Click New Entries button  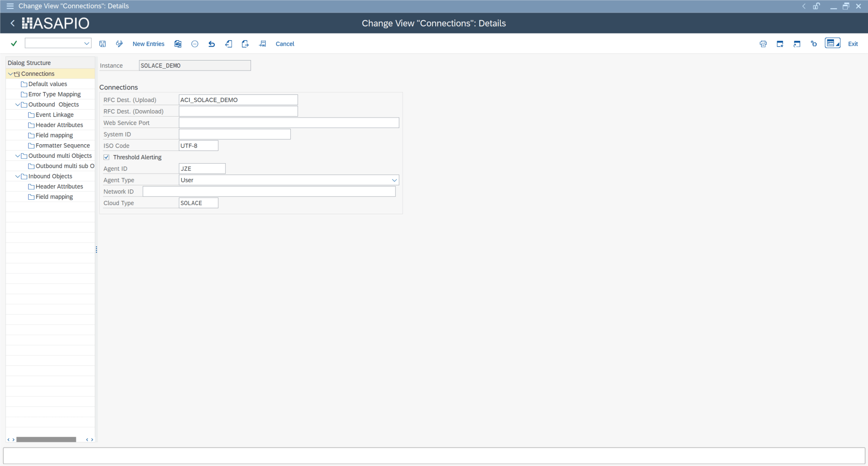(x=148, y=44)
